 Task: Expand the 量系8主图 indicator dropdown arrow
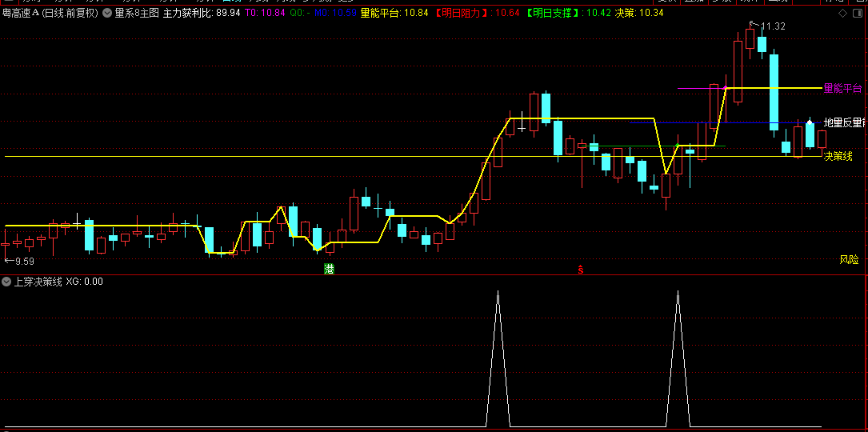pyautogui.click(x=107, y=13)
